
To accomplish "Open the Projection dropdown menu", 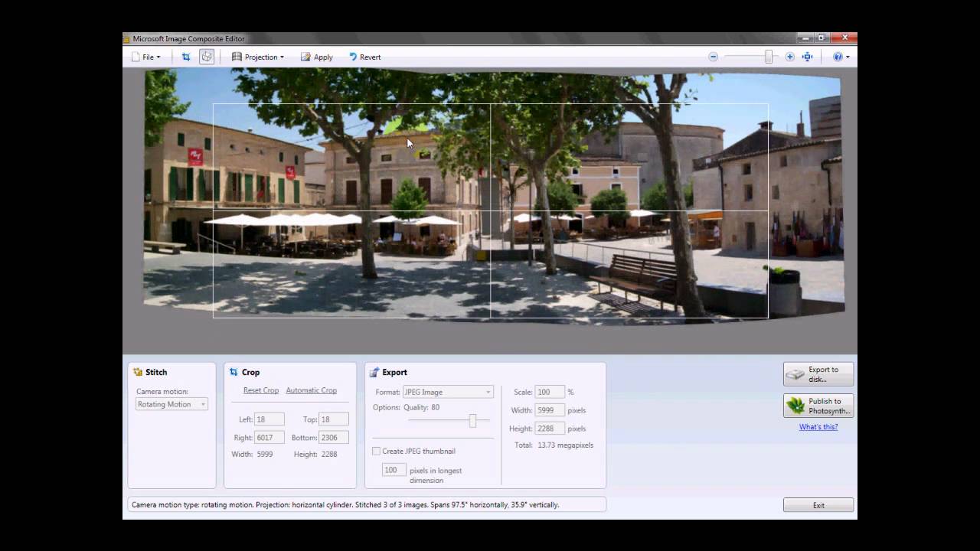I will pyautogui.click(x=257, y=57).
